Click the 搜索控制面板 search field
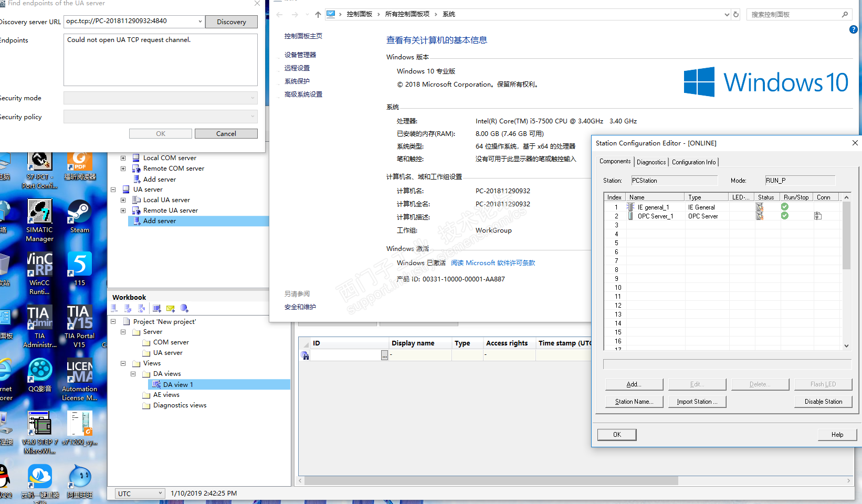Screen dimensions: 862x504 (798, 15)
